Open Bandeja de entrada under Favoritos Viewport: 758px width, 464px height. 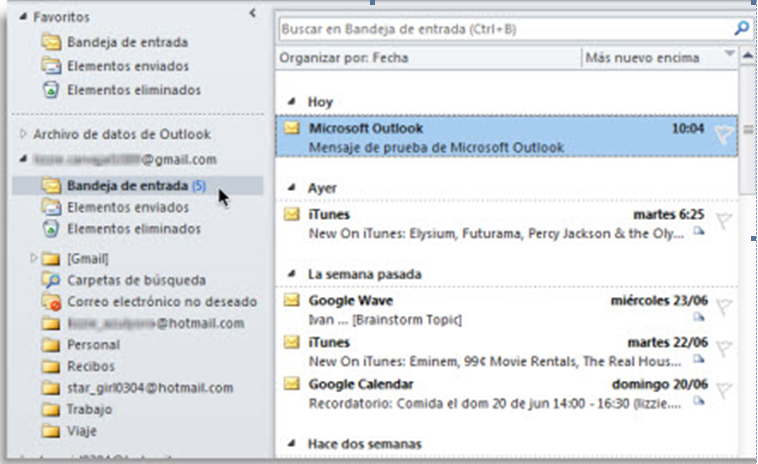(128, 42)
